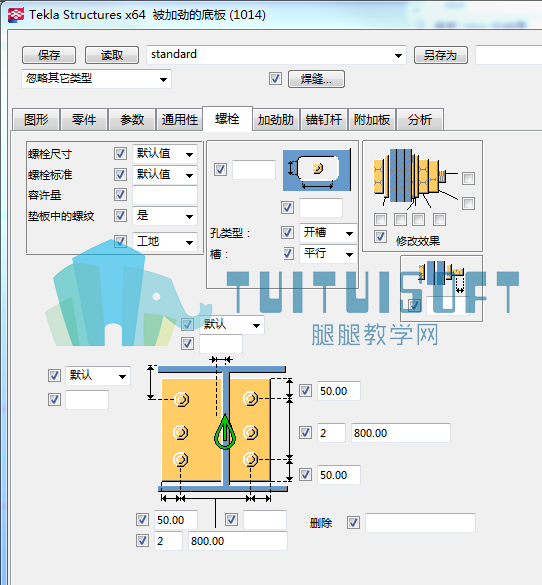Open the 螺栓尺寸 dropdown
The width and height of the screenshot is (542, 585).
tap(165, 154)
